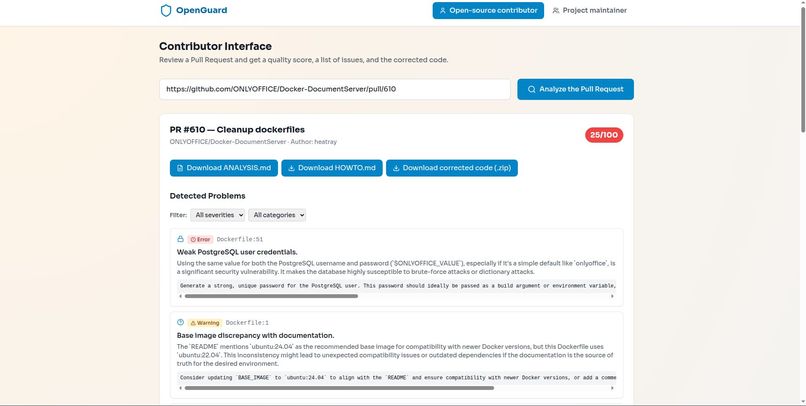Click the Error severity badge
806x406 pixels.
pyautogui.click(x=200, y=239)
